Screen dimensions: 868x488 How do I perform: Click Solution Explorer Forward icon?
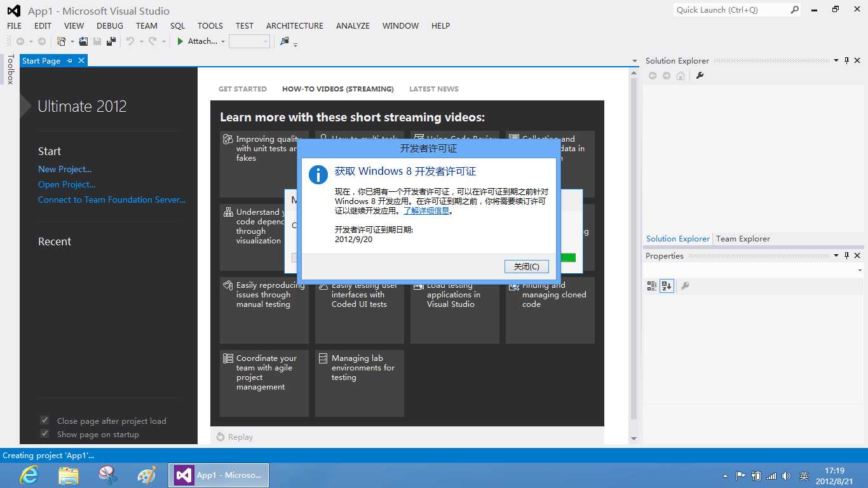coord(667,76)
